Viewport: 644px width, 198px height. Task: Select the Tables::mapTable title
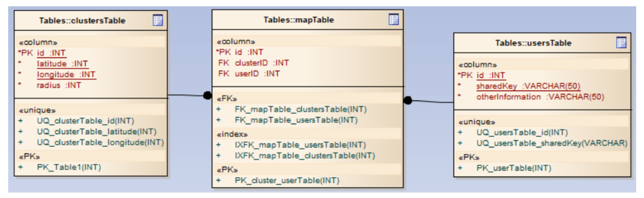[299, 20]
